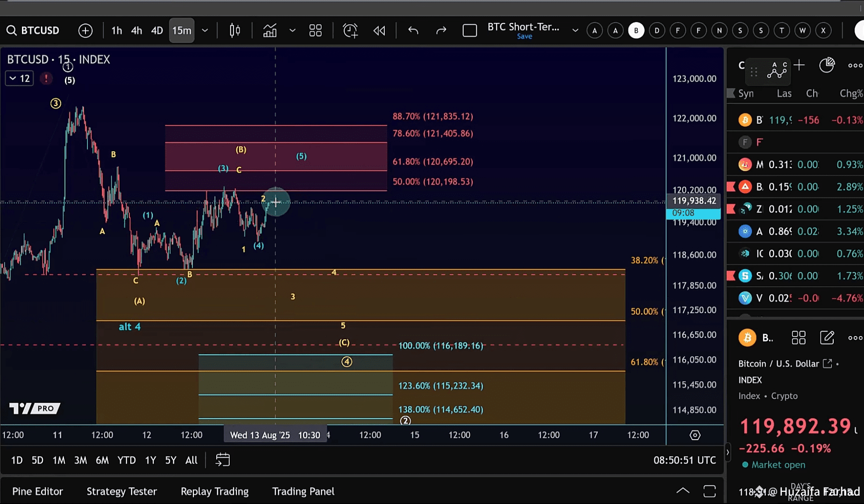Select the X layout circle
The height and width of the screenshot is (504, 864).
point(823,31)
